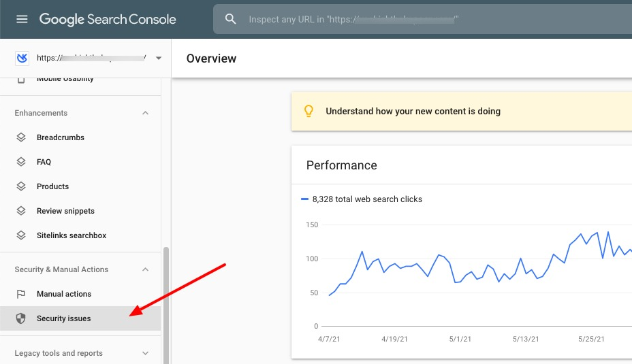Screen dimensions: 632x364
Task: Click the Review snippets layers icon
Action: (21, 211)
